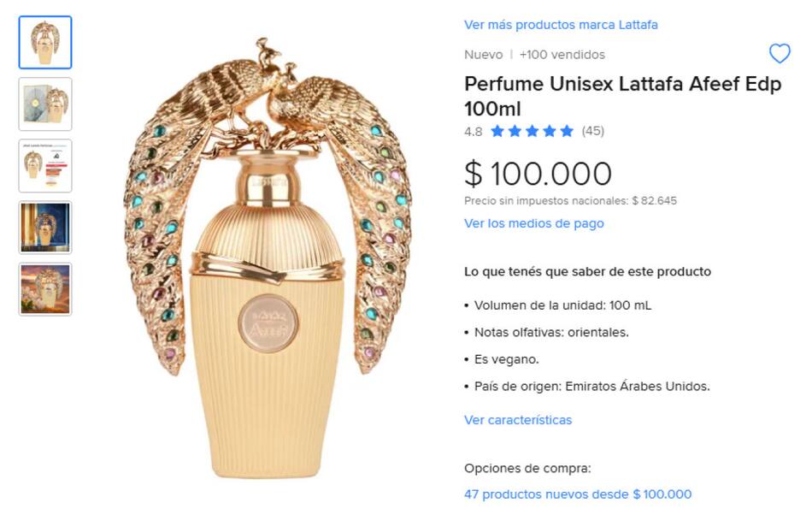Viewport: 812px width, 521px height.
Task: Click the $ 100.000 price
Action: coord(538,173)
